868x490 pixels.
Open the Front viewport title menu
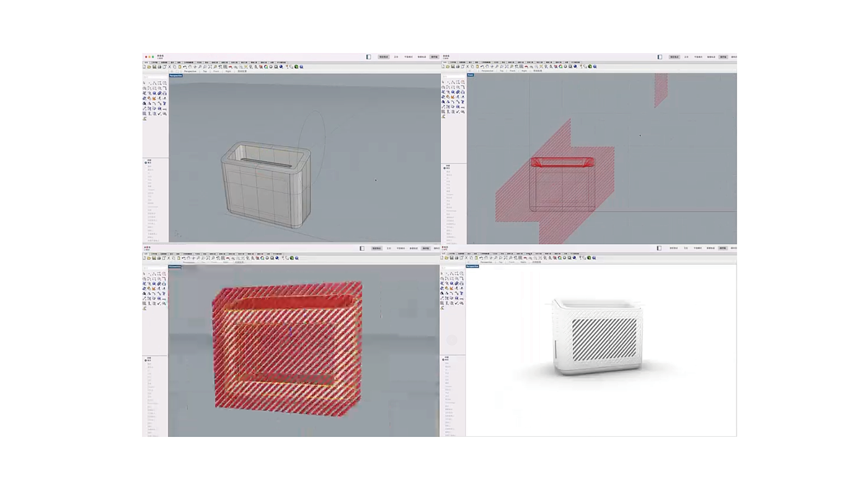point(470,75)
